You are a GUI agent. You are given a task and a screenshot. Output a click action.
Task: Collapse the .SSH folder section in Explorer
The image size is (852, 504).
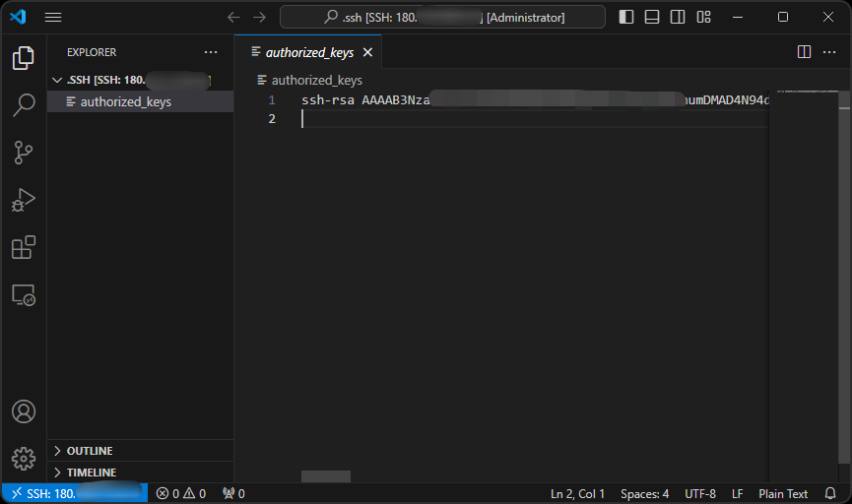click(56, 80)
